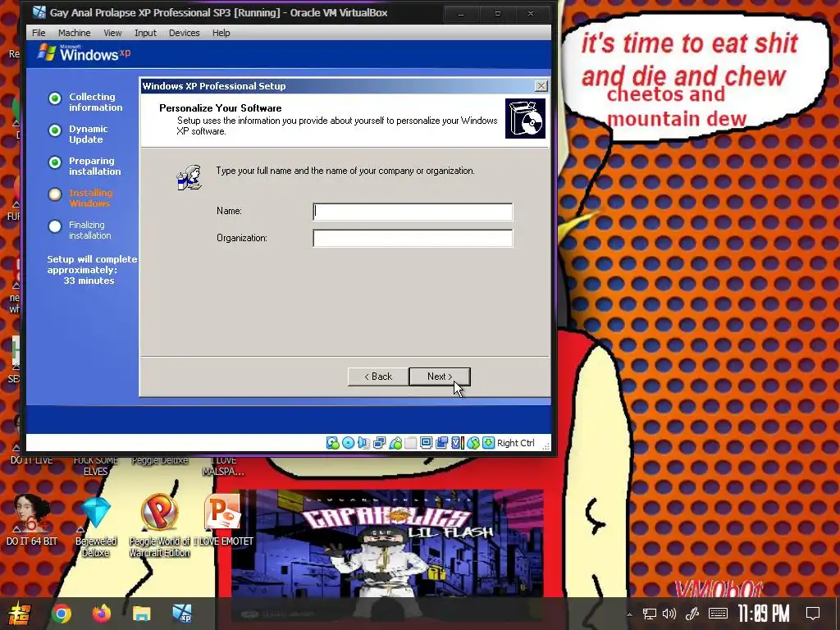Click the pen workspace tray icon
The height and width of the screenshot is (630, 840).
(692, 614)
